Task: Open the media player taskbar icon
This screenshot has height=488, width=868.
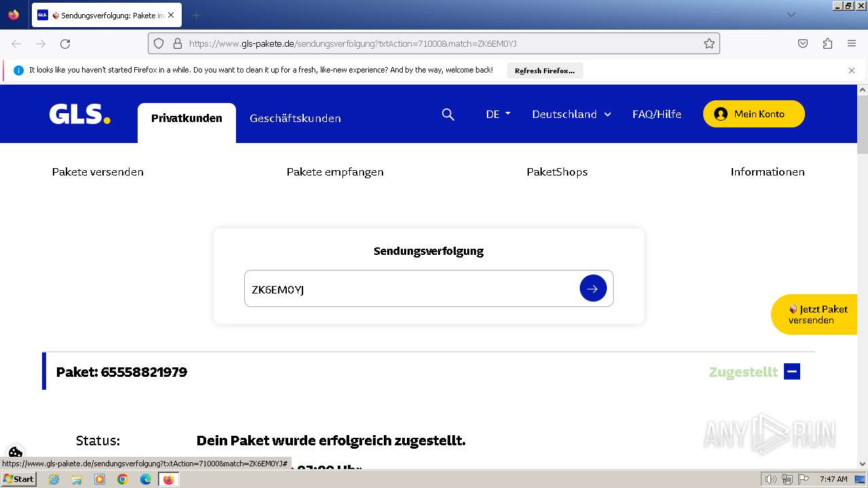Action: click(x=100, y=479)
